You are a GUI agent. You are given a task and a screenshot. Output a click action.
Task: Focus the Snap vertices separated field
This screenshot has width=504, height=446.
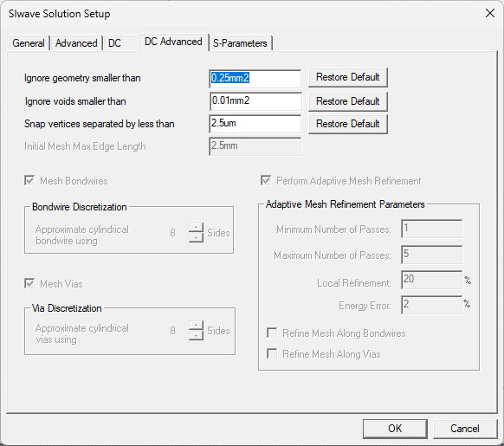point(255,124)
